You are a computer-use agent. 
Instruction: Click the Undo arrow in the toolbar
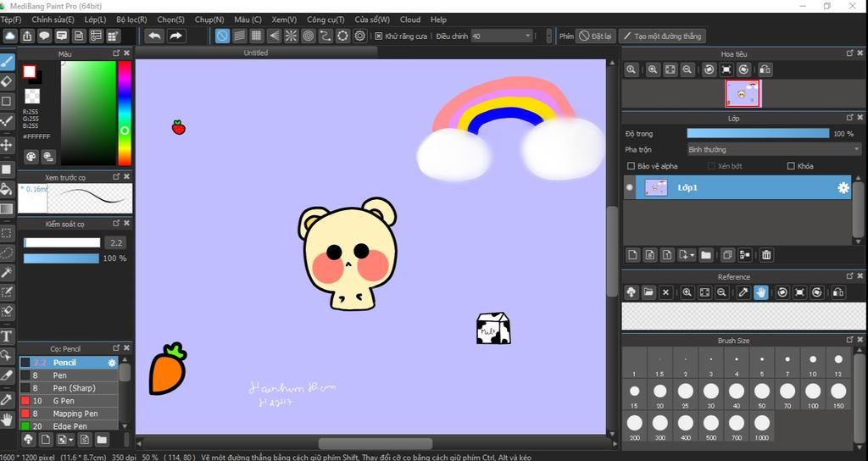coord(153,36)
